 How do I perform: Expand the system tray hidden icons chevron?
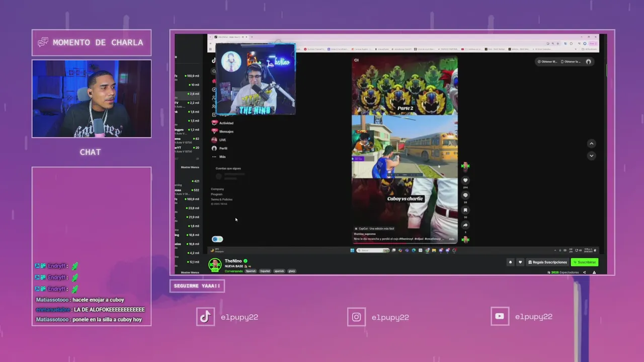(x=555, y=250)
